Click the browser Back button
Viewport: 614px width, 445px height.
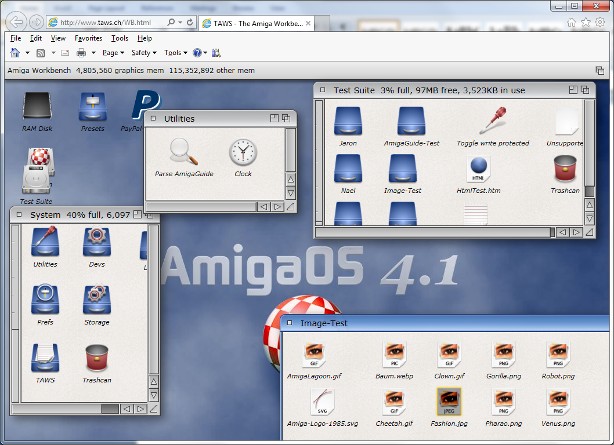pyautogui.click(x=16, y=21)
